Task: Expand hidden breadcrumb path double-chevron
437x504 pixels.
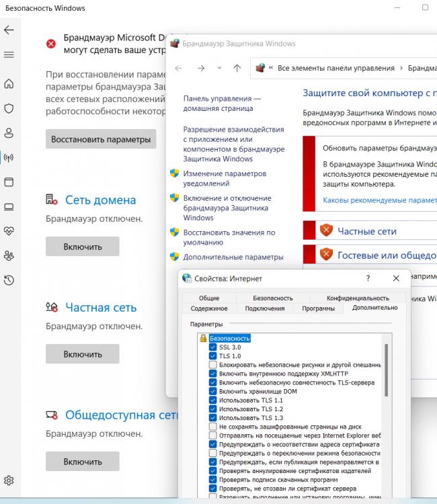Action: point(271,68)
